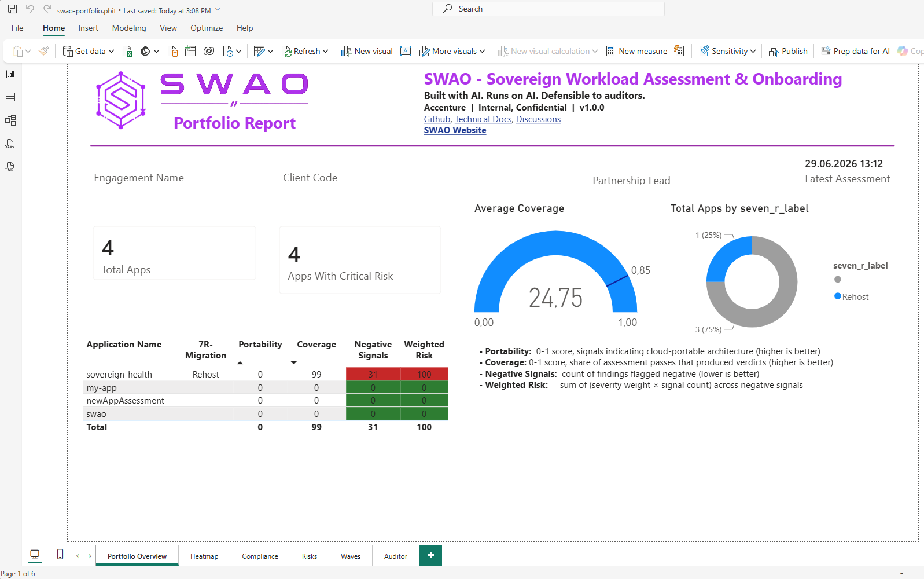Select the desktop layout icon

pyautogui.click(x=35, y=555)
